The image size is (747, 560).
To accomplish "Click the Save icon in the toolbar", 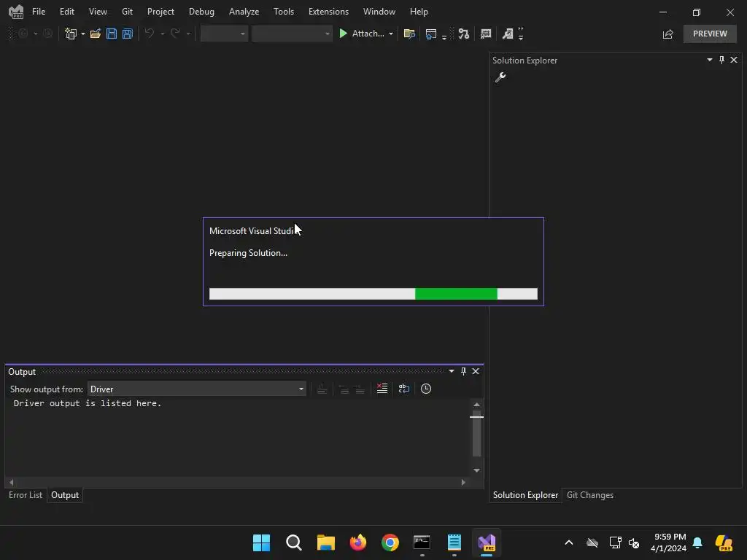I will pyautogui.click(x=112, y=34).
